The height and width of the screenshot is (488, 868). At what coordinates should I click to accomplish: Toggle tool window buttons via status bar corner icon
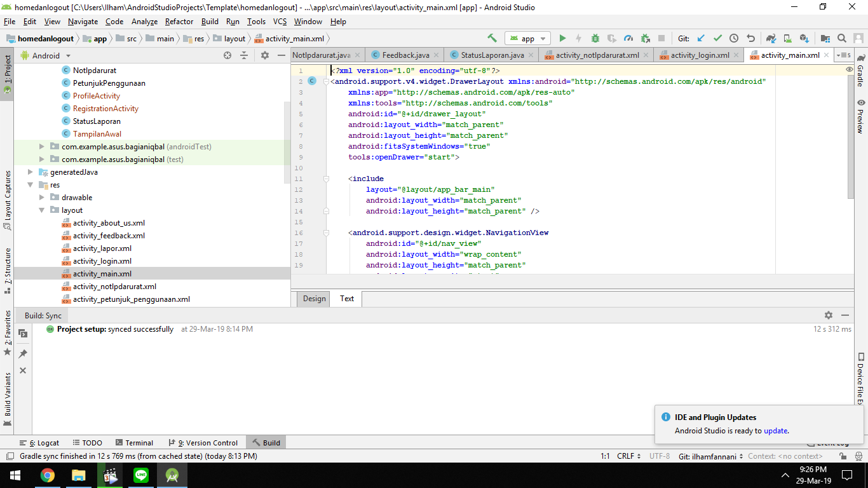pos(10,456)
